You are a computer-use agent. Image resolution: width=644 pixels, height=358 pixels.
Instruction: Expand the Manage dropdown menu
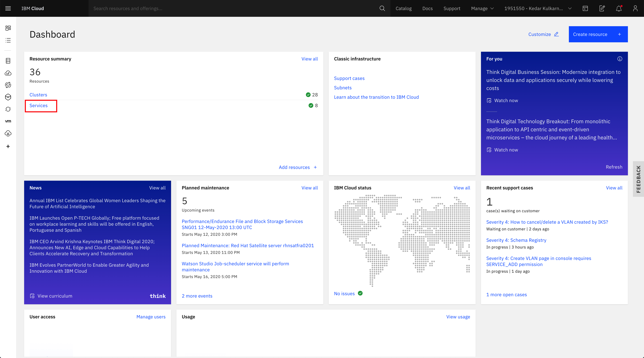482,8
